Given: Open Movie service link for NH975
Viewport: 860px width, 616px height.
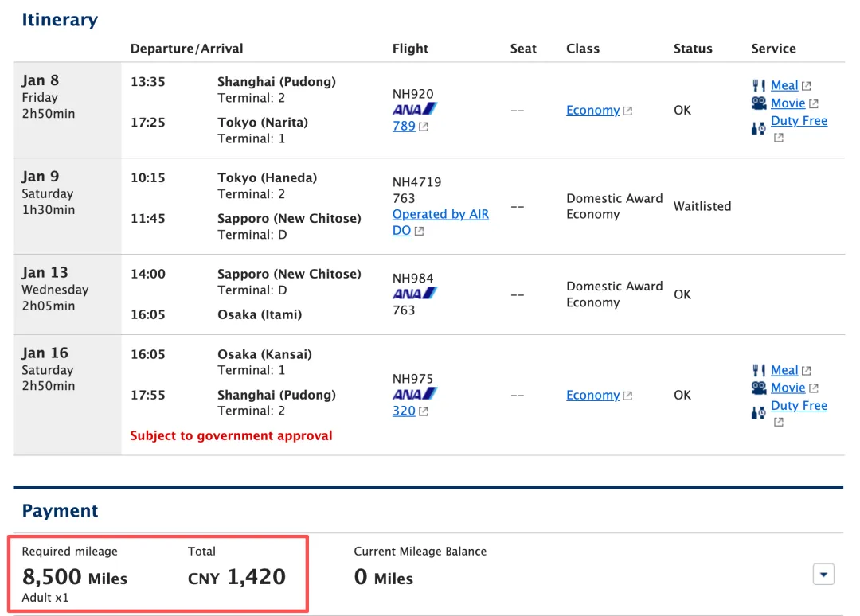Looking at the screenshot, I should [x=788, y=388].
